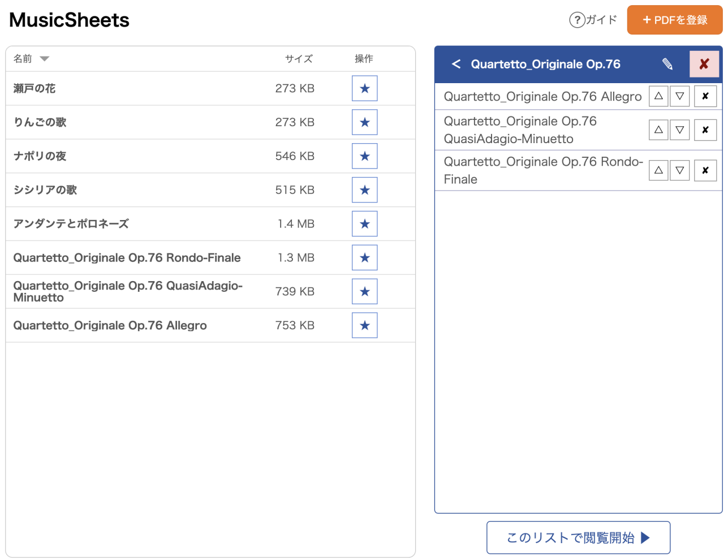Remove Rondo-Finale from the playlist
Screen dimensions: 728x560
[x=705, y=170]
